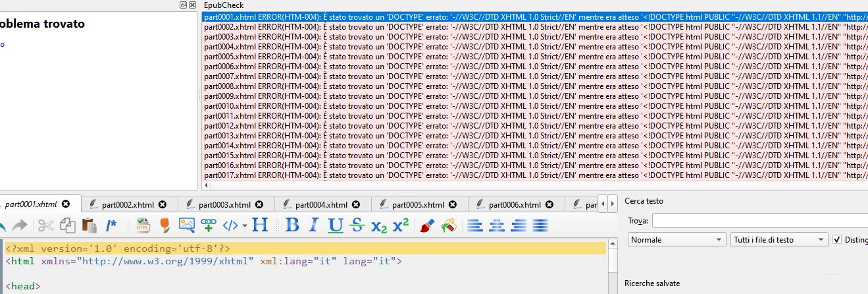The height and width of the screenshot is (294, 868).
Task: Click the <head> tag in the editor
Action: coord(23,286)
